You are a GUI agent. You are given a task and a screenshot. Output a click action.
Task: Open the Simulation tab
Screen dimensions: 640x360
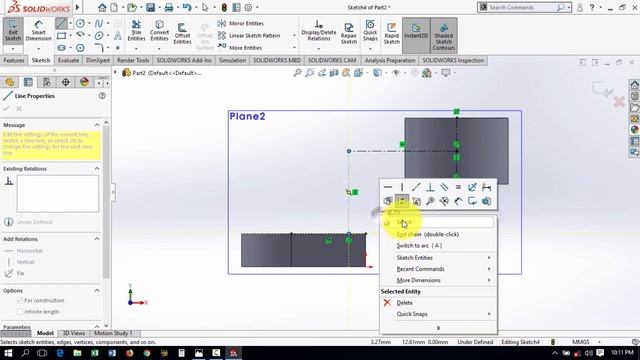click(232, 60)
